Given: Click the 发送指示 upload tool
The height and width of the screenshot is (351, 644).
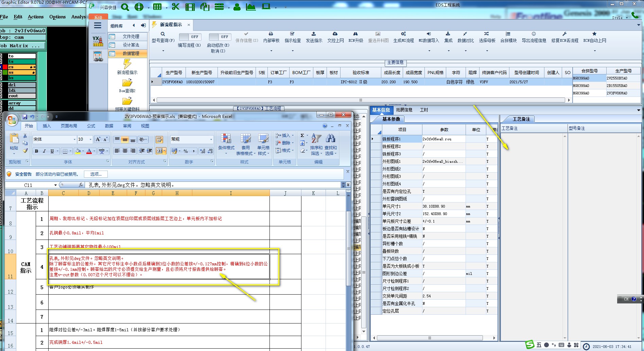Looking at the screenshot, I should 314,37.
